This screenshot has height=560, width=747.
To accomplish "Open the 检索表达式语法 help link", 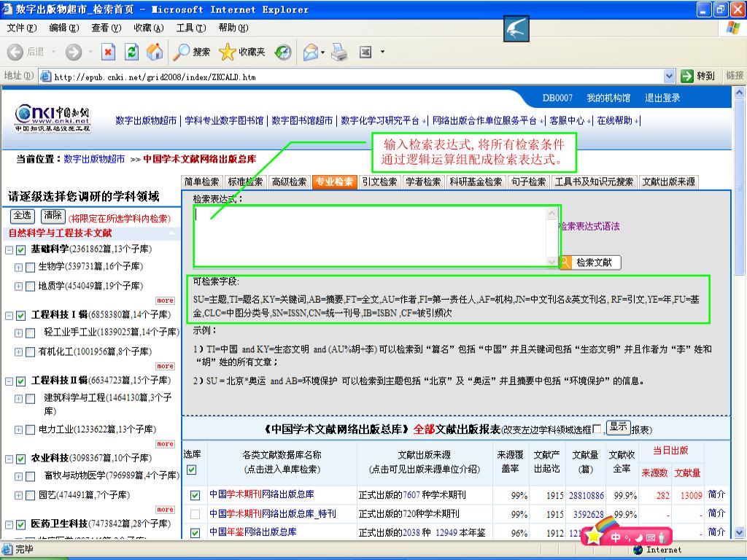I will (x=590, y=226).
